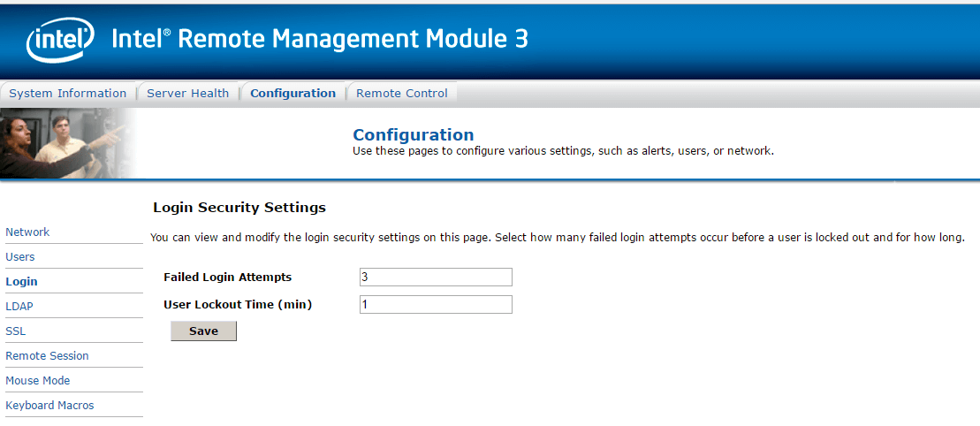Open the System Information tab
This screenshot has height=426, width=980.
click(67, 94)
